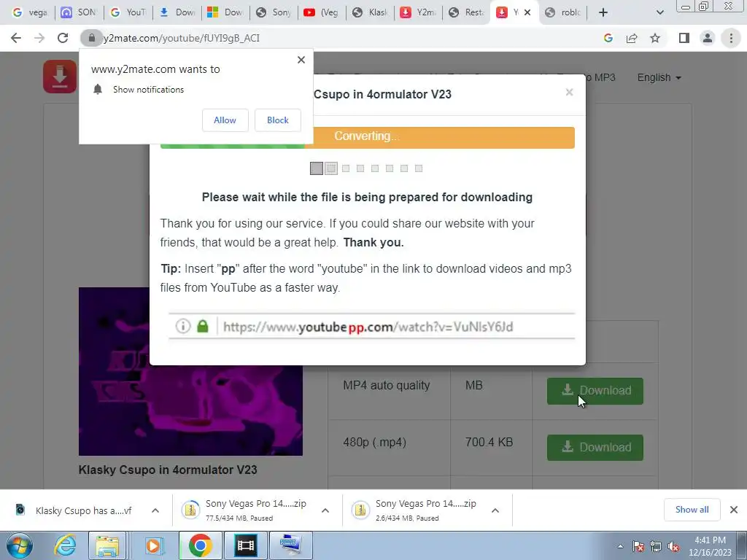Image resolution: width=747 pixels, height=560 pixels.
Task: Expand the tab search chevron
Action: click(659, 12)
